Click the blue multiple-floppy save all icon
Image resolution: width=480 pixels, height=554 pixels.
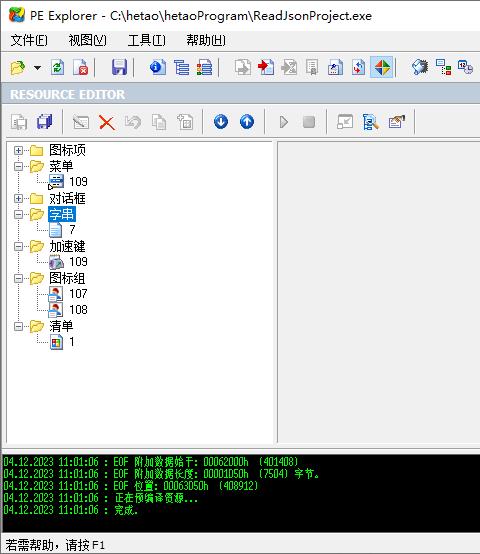point(45,122)
